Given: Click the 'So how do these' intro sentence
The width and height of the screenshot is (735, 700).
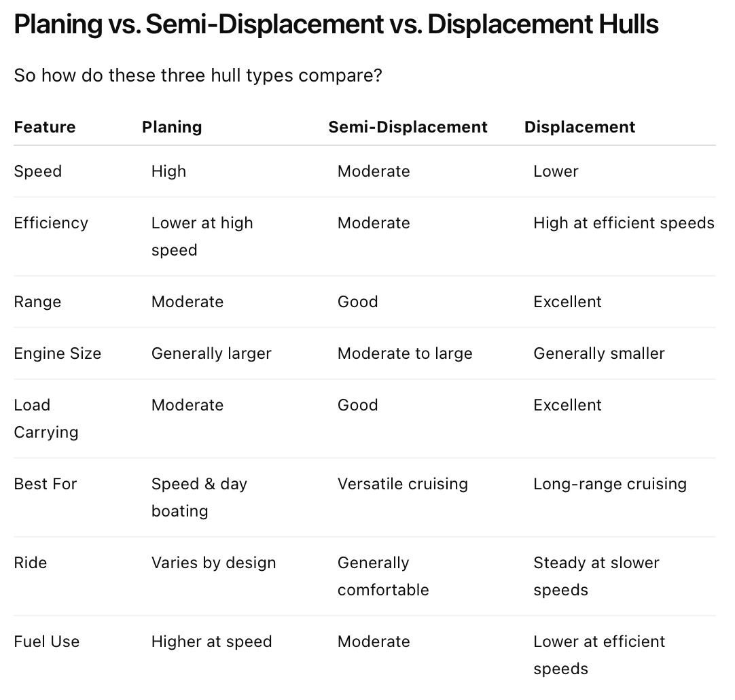Looking at the screenshot, I should tap(198, 75).
